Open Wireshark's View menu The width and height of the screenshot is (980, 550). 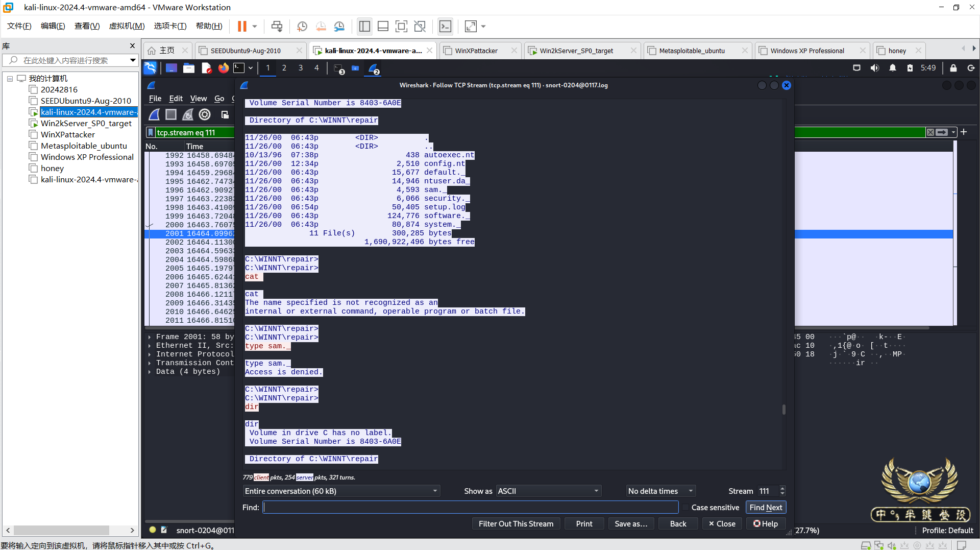tap(199, 99)
